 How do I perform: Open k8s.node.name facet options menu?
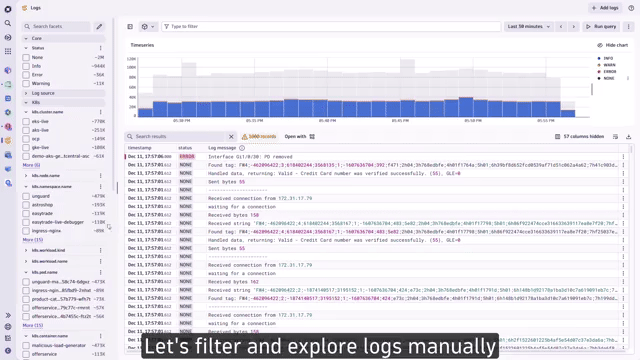[x=100, y=176]
